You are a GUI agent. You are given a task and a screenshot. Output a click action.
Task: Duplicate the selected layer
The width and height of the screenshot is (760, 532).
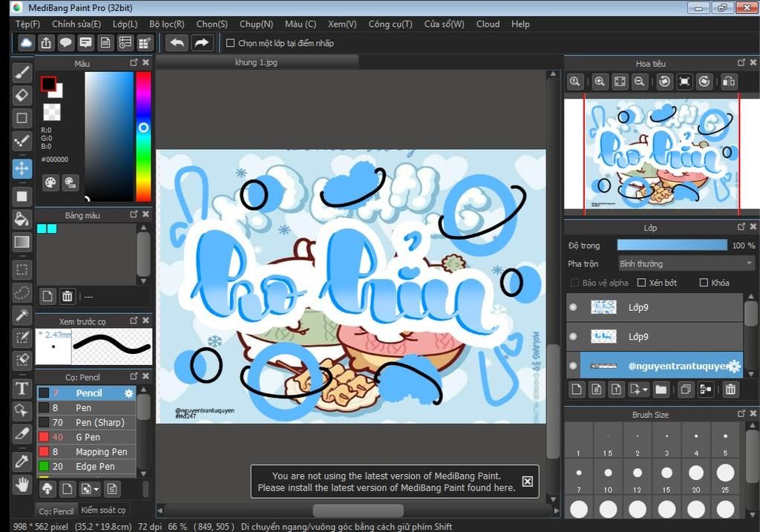pyautogui.click(x=685, y=389)
